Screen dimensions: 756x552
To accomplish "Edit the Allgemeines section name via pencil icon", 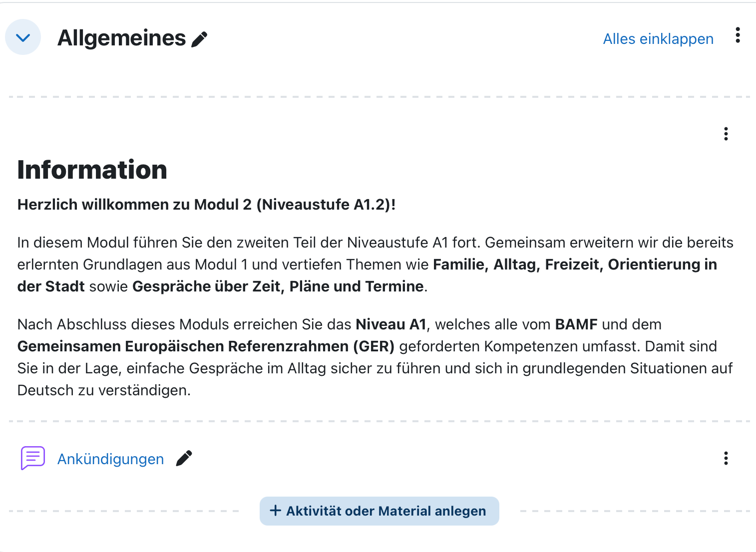I will pyautogui.click(x=200, y=38).
